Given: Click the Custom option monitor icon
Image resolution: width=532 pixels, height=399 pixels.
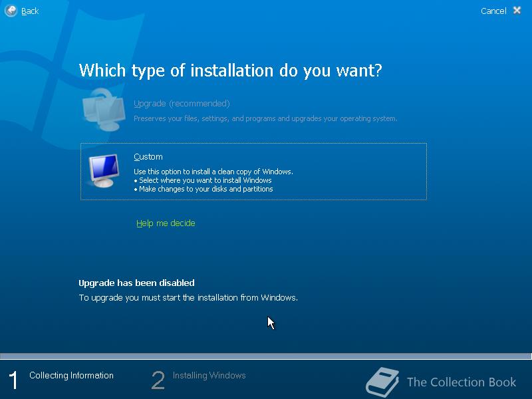Looking at the screenshot, I should pyautogui.click(x=104, y=171).
